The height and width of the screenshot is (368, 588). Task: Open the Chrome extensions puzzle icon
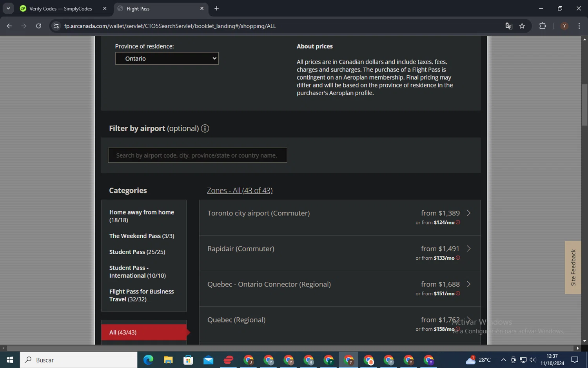[543, 26]
